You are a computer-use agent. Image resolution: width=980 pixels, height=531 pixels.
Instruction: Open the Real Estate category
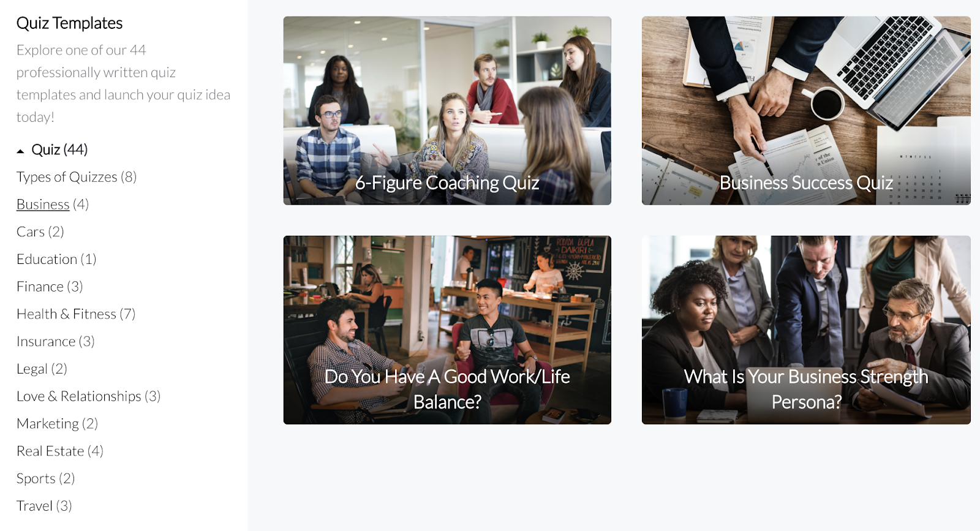pos(60,451)
